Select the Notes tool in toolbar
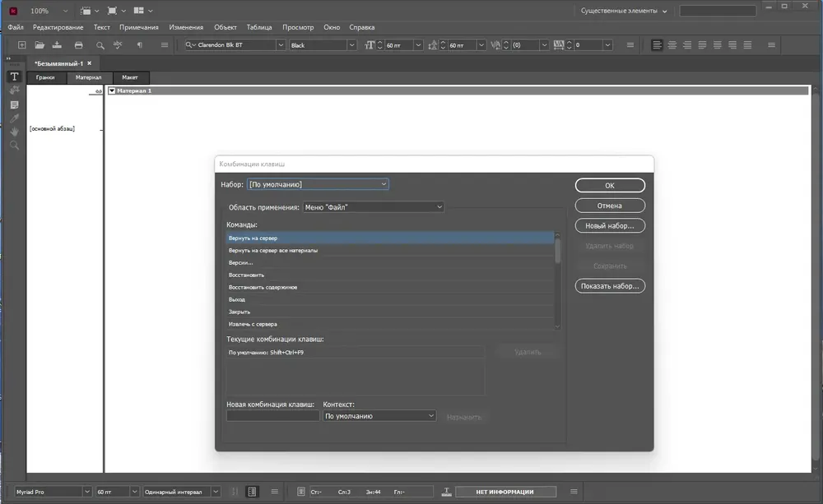The image size is (823, 504). pos(14,105)
